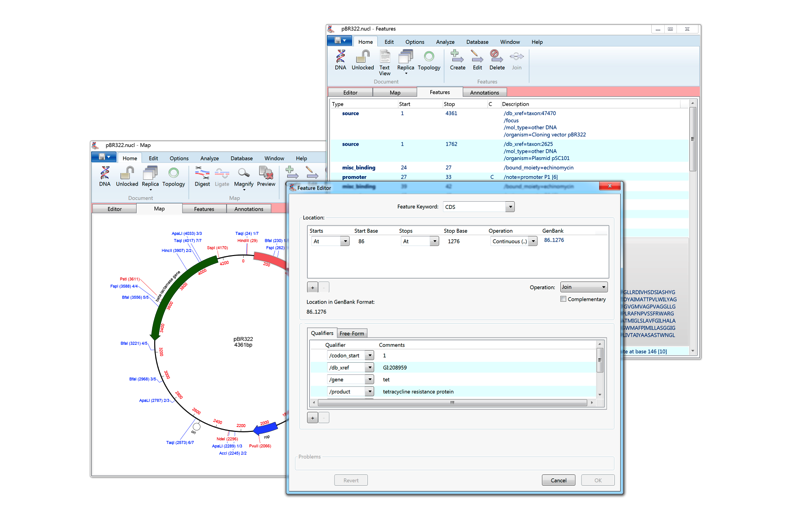
Task: Open the /codon_start qualifier dropdown
Action: pyautogui.click(x=369, y=355)
